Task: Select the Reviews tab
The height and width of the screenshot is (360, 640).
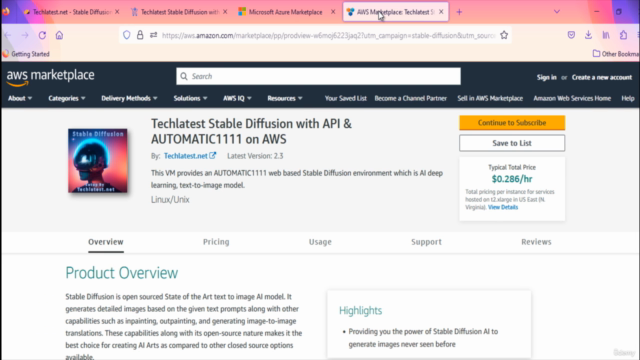Action: 536,242
